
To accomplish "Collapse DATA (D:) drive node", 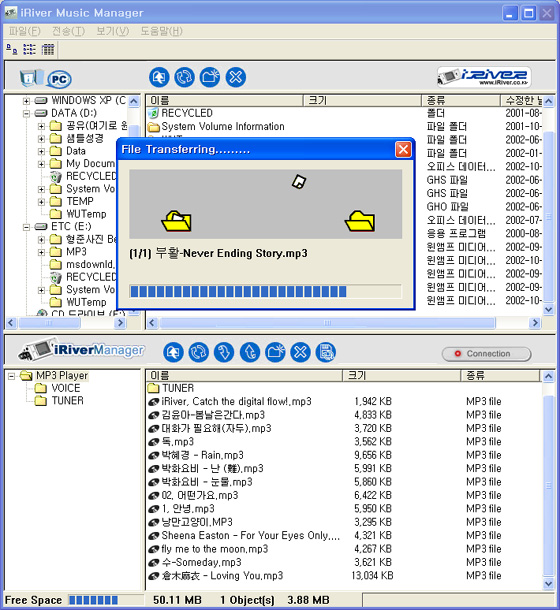I will tap(26, 114).
